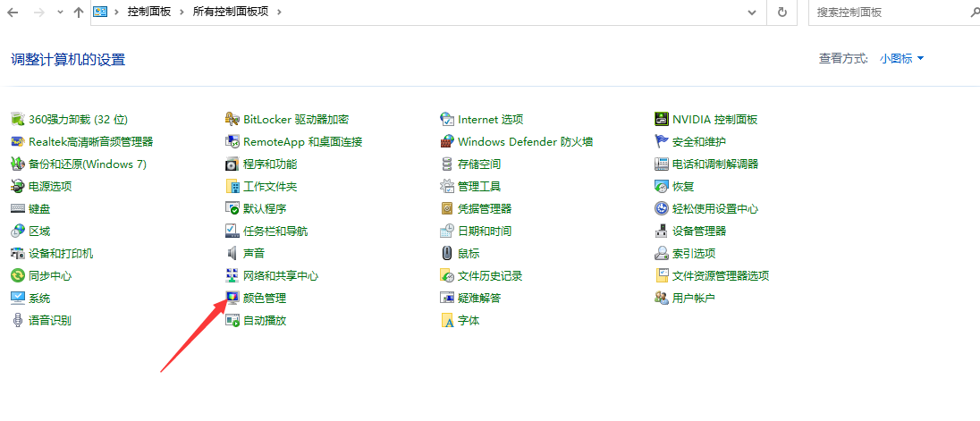This screenshot has height=421, width=980.
Task: Open the 颜色管理 link text
Action: click(x=265, y=298)
